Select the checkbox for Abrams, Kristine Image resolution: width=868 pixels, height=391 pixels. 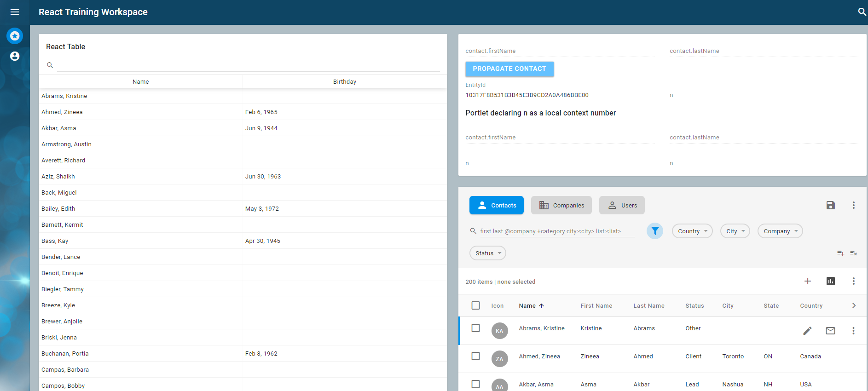(x=475, y=328)
